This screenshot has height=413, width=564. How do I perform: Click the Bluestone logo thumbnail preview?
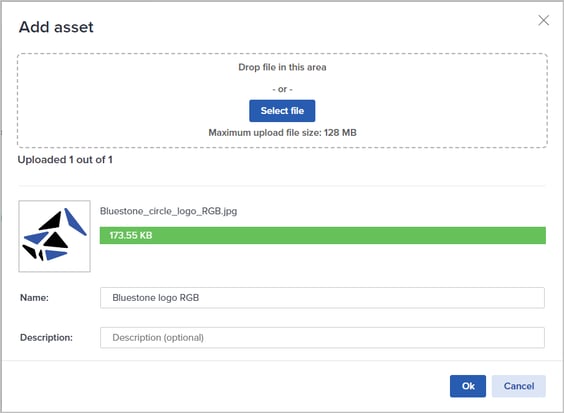54,236
